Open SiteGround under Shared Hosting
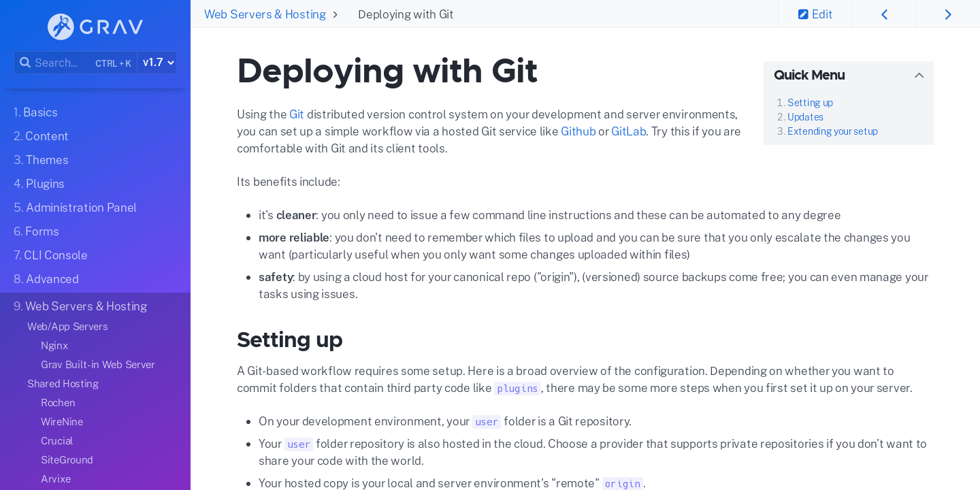This screenshot has height=490, width=980. click(x=66, y=459)
